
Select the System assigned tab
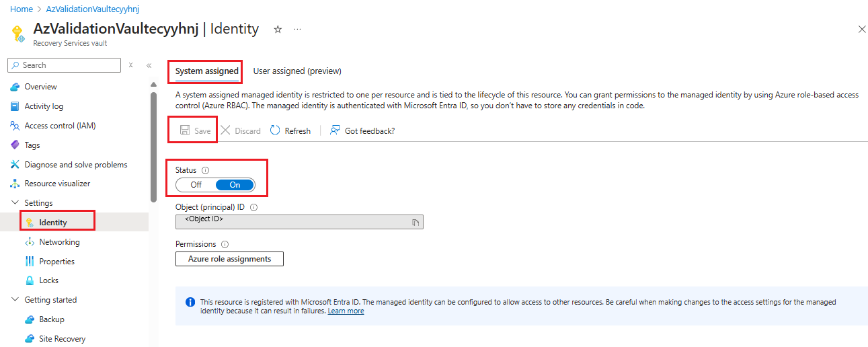(207, 71)
